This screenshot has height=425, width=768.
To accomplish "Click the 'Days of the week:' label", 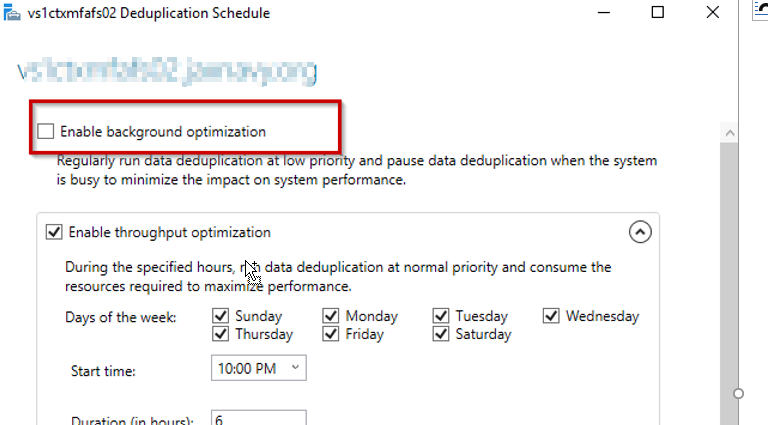I will tap(120, 317).
